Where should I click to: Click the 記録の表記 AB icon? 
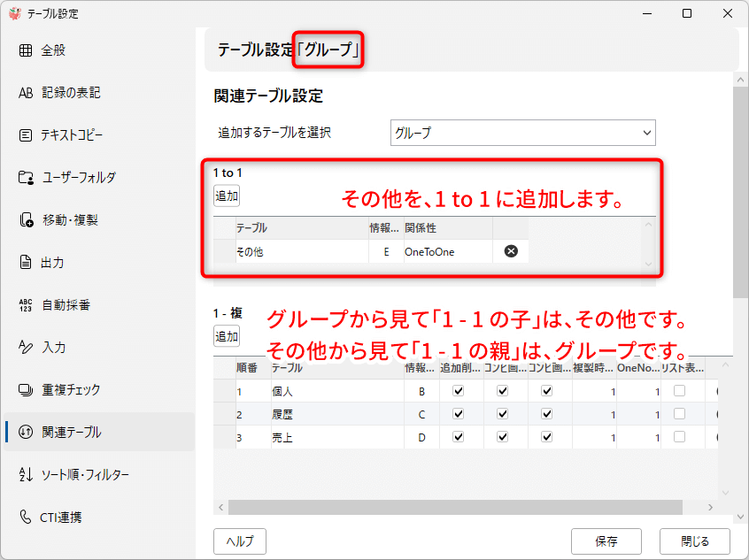pos(26,93)
